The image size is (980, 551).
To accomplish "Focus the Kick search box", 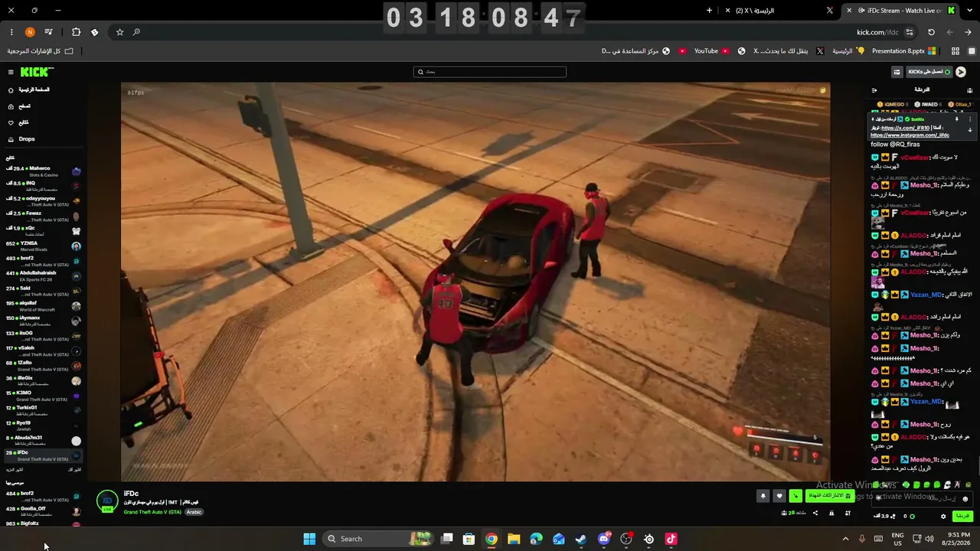I will coord(490,72).
